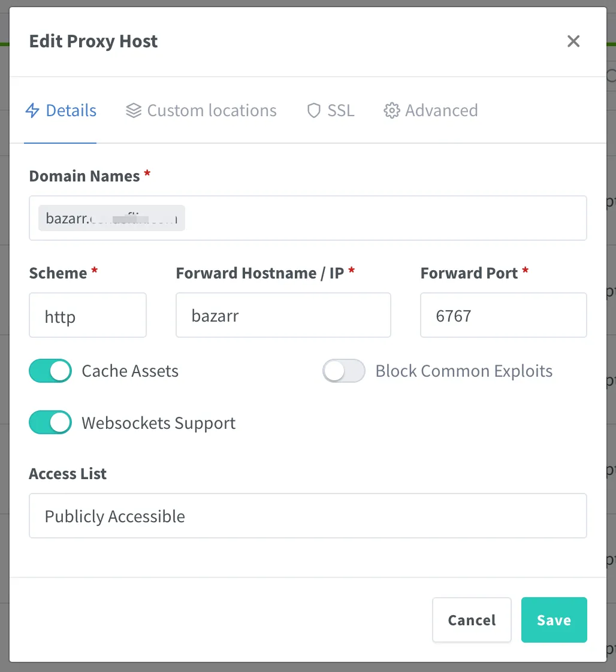Click the shield icon on the SSL tab
Image resolution: width=616 pixels, height=672 pixels.
pyautogui.click(x=314, y=110)
